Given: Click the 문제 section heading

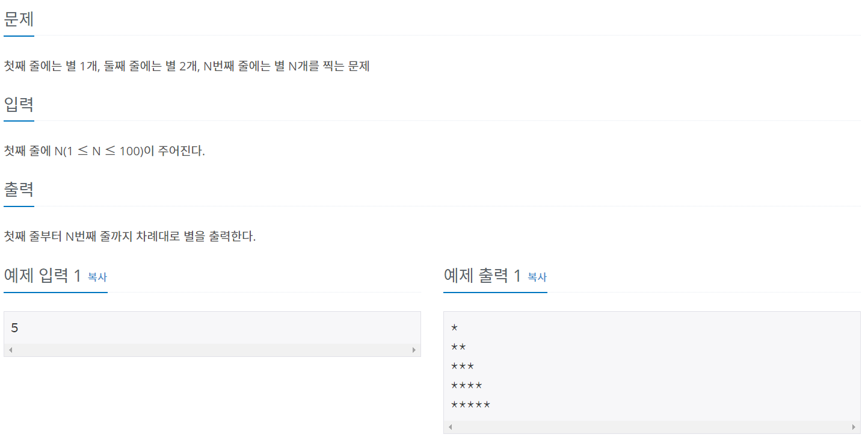Looking at the screenshot, I should pyautogui.click(x=19, y=19).
